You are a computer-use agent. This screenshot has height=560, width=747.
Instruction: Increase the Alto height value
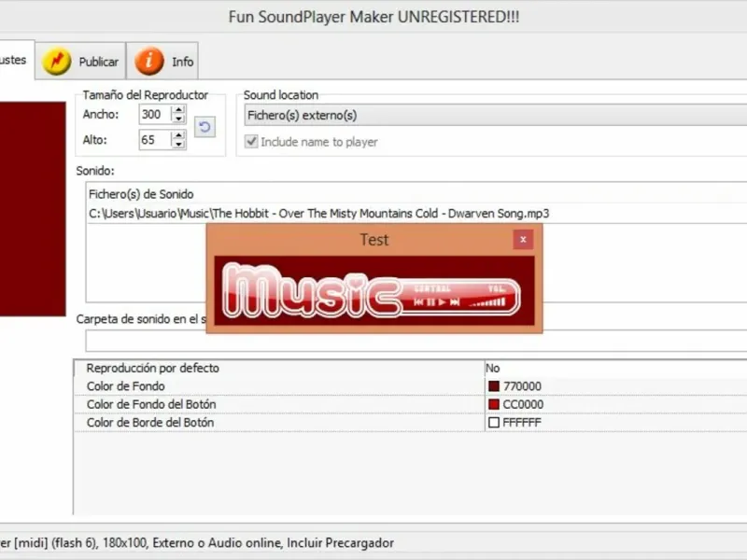178,135
